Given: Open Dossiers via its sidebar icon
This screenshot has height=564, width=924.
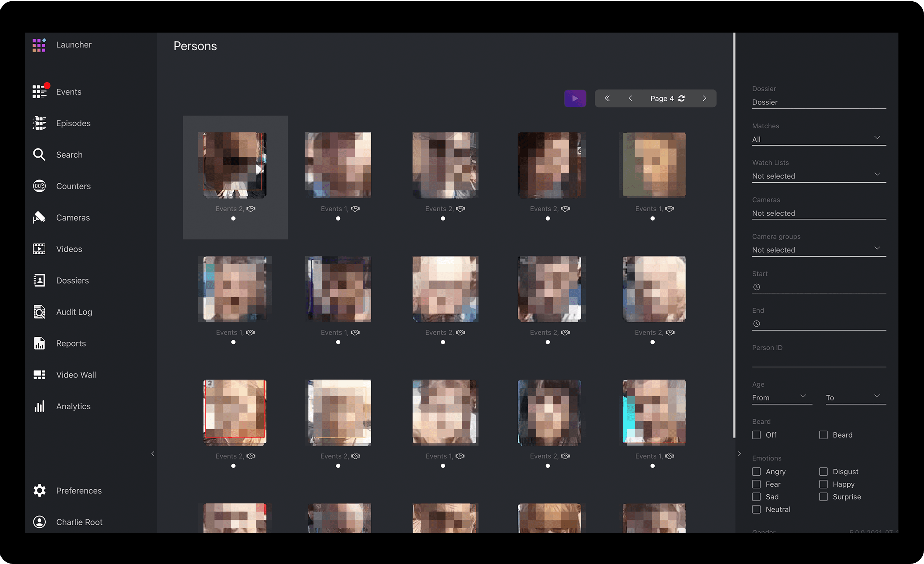Looking at the screenshot, I should (x=39, y=281).
